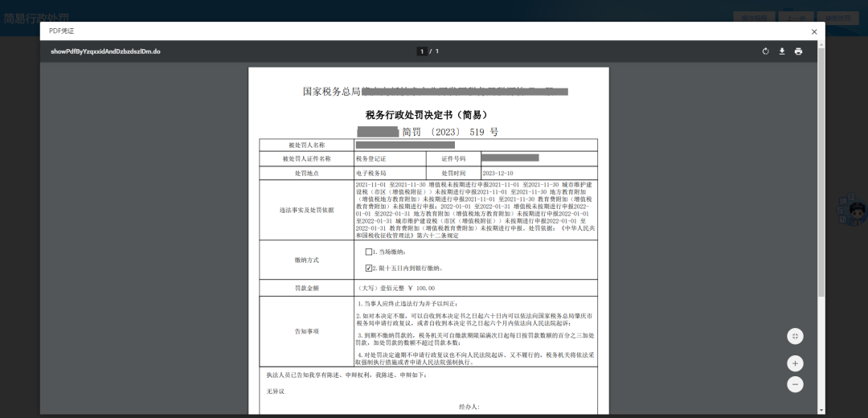Click the current page number field
868x418 pixels.
point(421,51)
